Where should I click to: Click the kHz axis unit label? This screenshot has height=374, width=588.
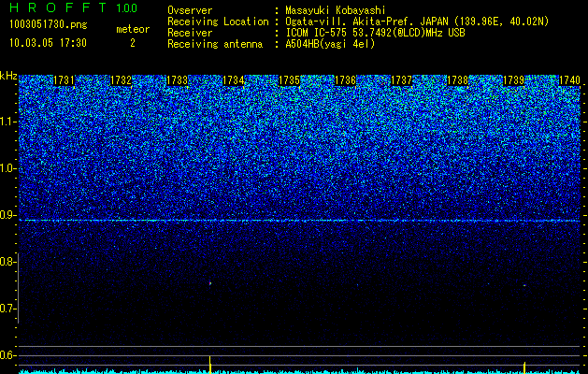[8, 76]
